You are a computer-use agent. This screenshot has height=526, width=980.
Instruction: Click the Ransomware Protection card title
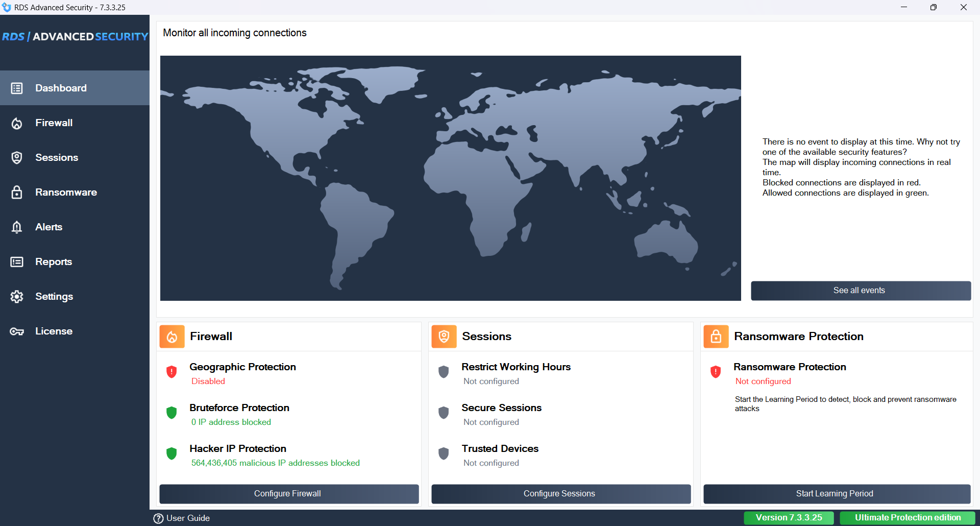[x=799, y=337]
